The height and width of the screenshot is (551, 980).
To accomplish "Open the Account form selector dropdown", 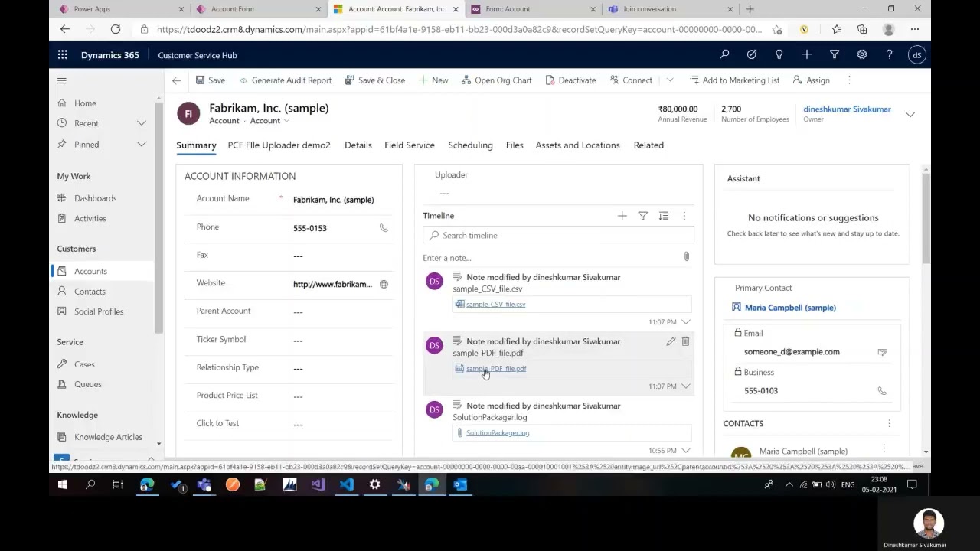I will click(287, 121).
